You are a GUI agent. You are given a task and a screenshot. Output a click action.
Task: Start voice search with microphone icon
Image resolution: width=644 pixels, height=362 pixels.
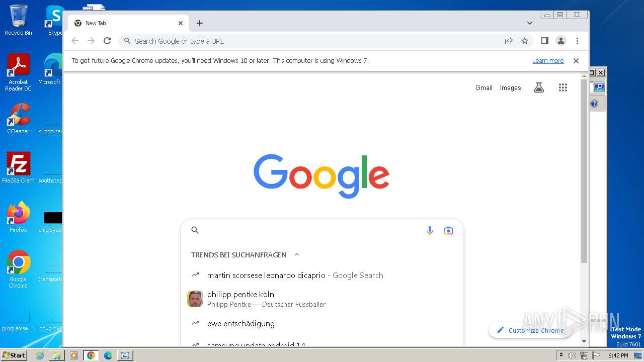coord(430,230)
